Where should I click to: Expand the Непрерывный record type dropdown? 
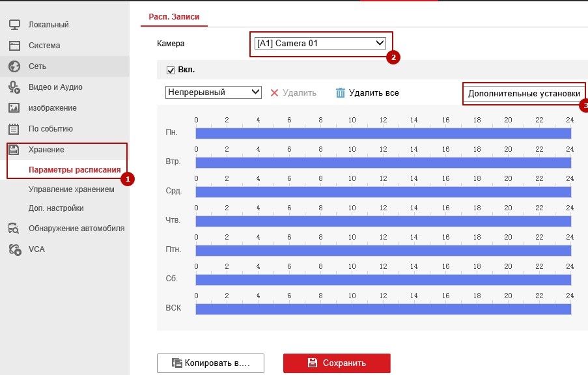(214, 92)
